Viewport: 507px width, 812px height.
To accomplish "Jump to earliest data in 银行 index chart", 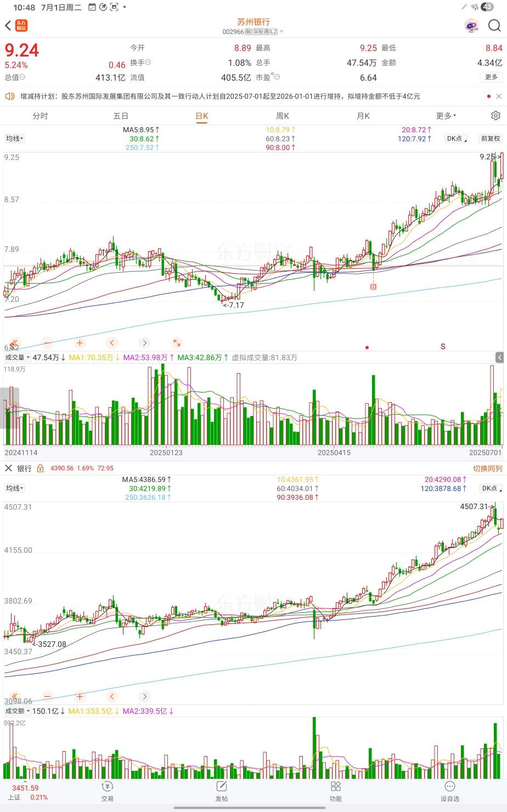I will coord(15,696).
